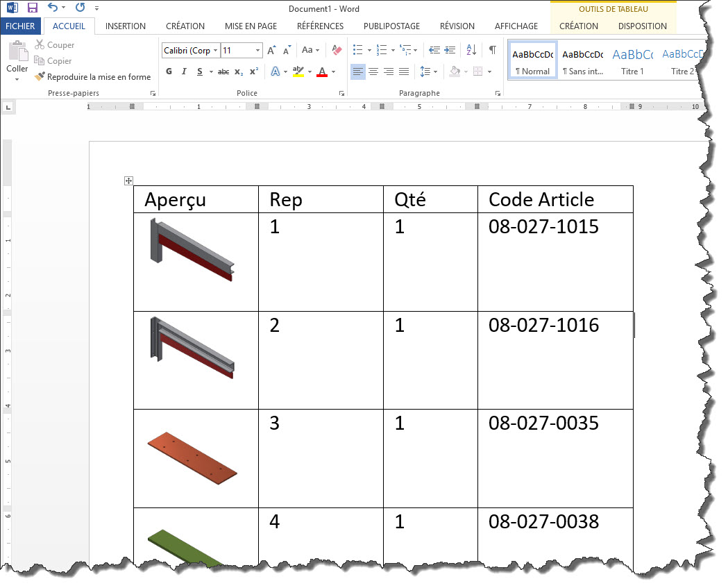Clear formatting with the eraser icon

tap(337, 50)
